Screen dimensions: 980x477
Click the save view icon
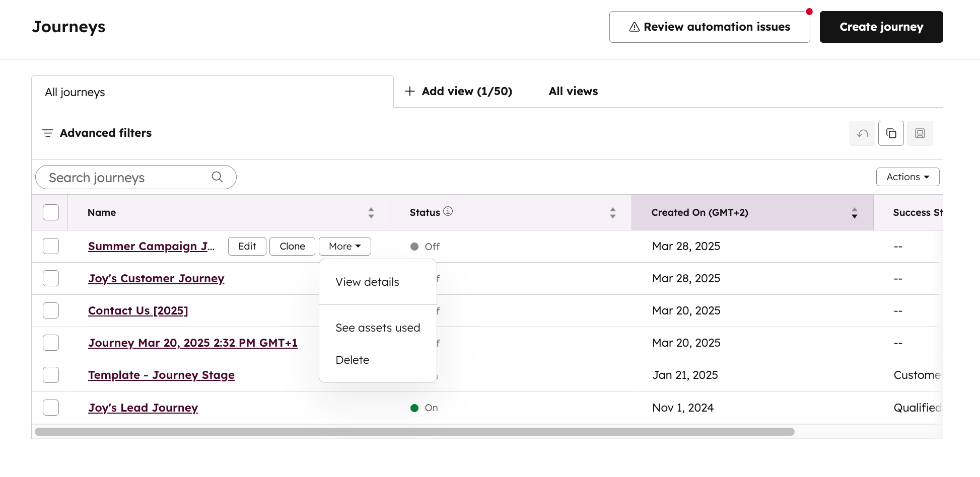point(920,133)
